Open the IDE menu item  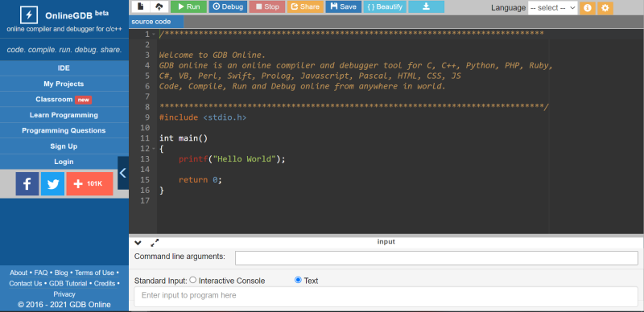tap(64, 68)
